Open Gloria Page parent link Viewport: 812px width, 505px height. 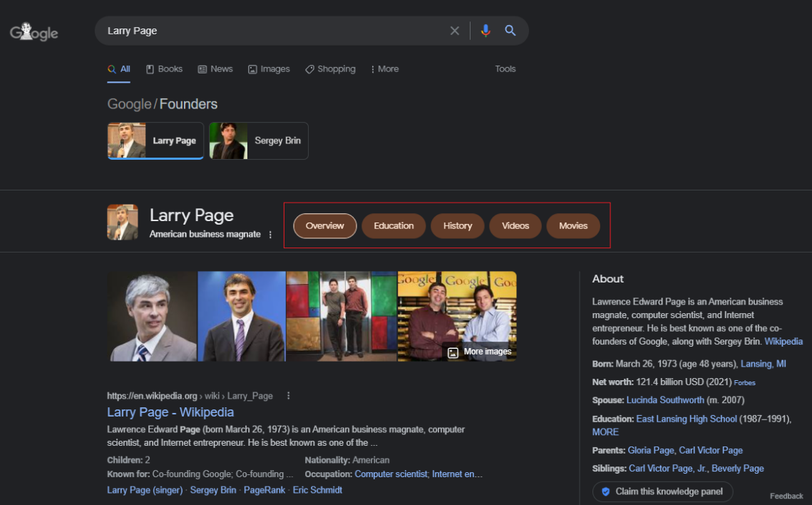tap(650, 450)
